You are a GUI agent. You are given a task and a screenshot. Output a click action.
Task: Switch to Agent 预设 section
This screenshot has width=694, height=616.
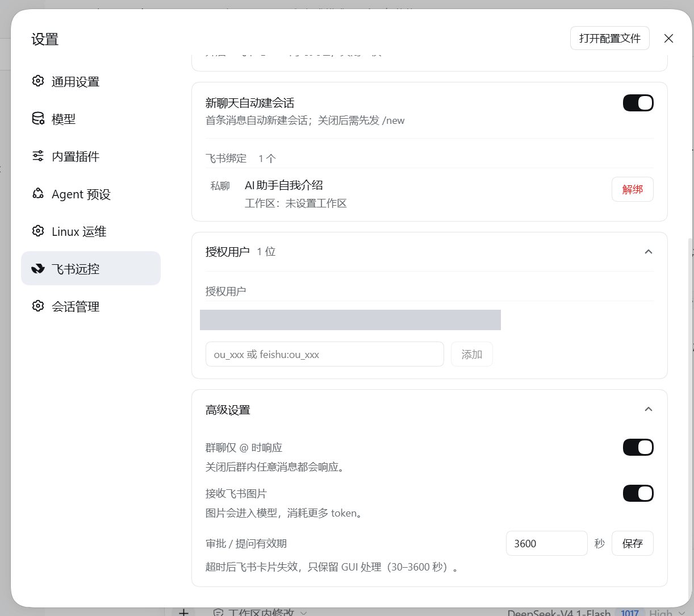click(x=91, y=194)
